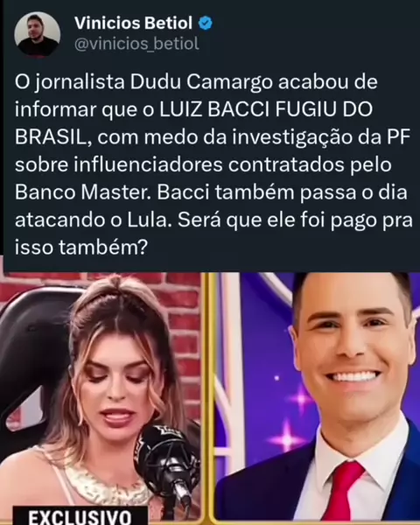This screenshot has width=420, height=525.
Task: Click the blue verified badge
Action: pos(206,24)
